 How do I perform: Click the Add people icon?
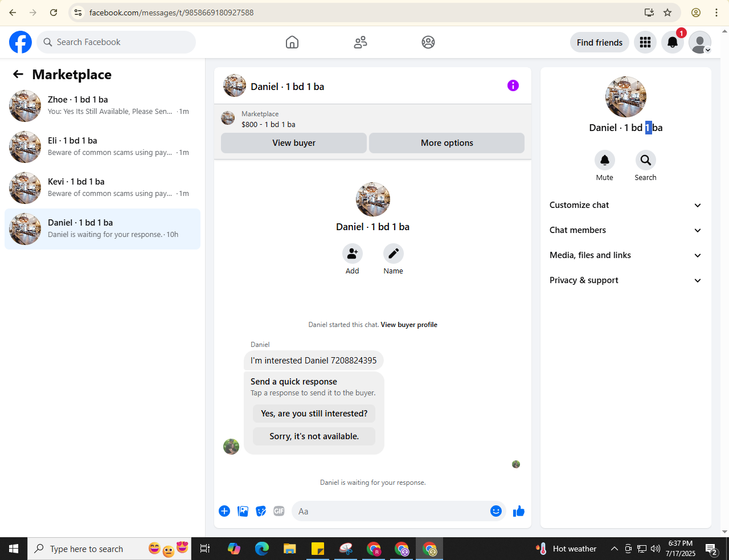click(353, 254)
